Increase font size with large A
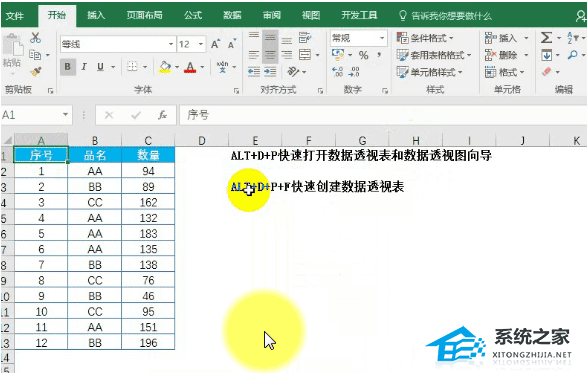Image resolution: width=587 pixels, height=373 pixels. (215, 44)
